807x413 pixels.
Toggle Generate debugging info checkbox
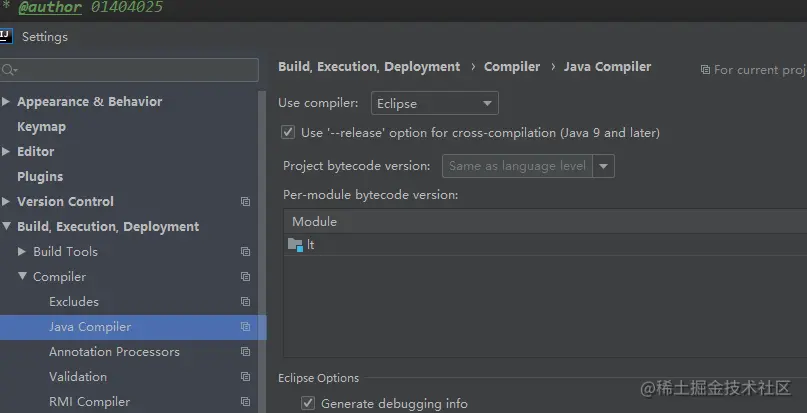click(x=308, y=403)
